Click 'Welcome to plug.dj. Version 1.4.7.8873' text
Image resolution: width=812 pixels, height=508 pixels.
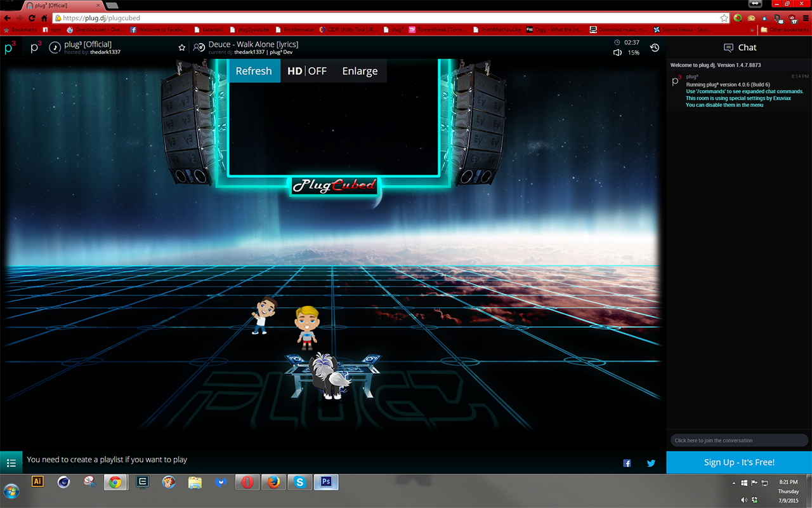716,65
